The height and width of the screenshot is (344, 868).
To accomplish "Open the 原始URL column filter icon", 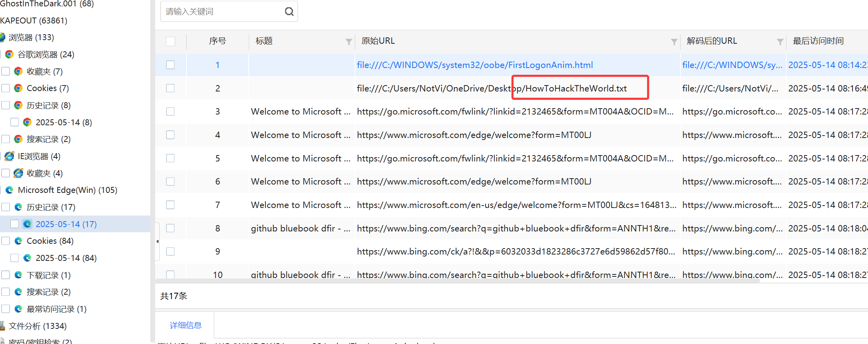I will pos(674,42).
